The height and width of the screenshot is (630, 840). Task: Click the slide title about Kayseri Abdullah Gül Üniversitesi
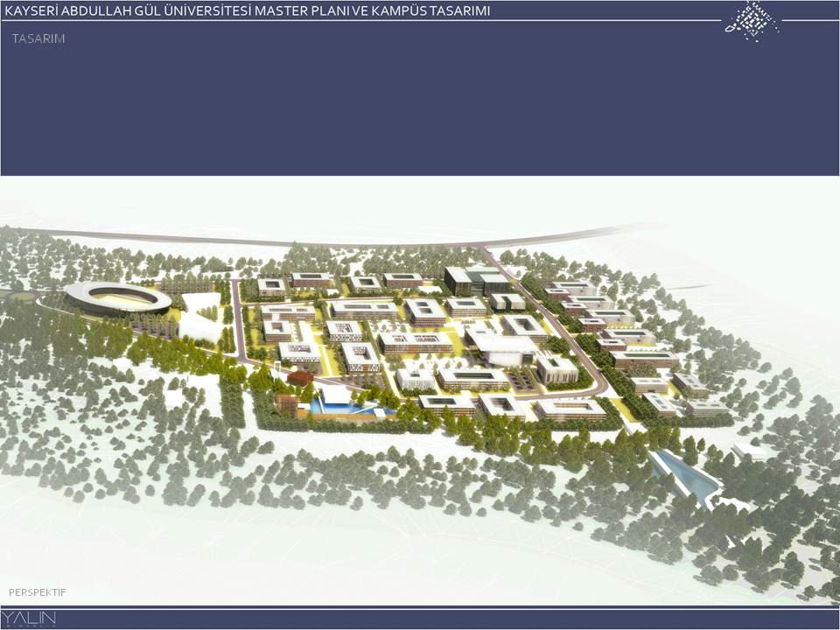pyautogui.click(x=247, y=10)
